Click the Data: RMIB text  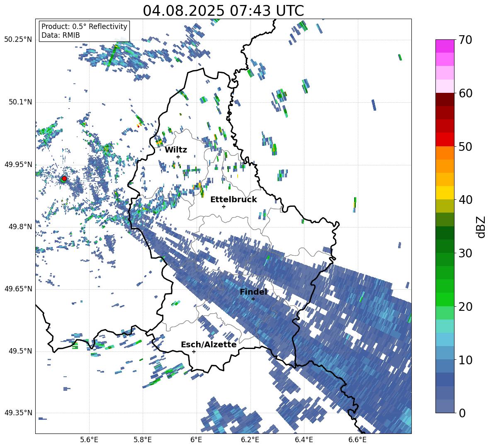click(x=61, y=35)
